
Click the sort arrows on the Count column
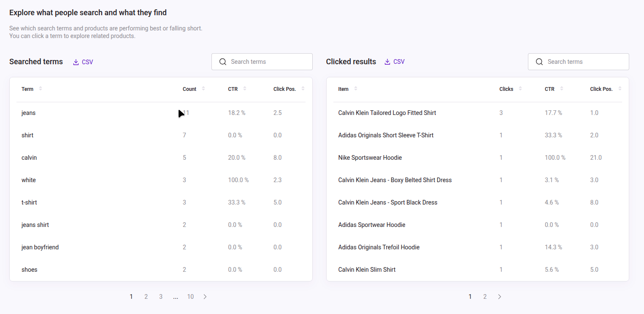coord(203,89)
